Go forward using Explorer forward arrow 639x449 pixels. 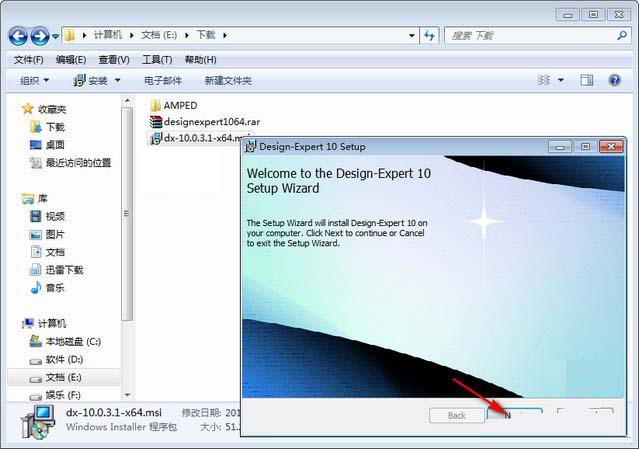pos(40,36)
